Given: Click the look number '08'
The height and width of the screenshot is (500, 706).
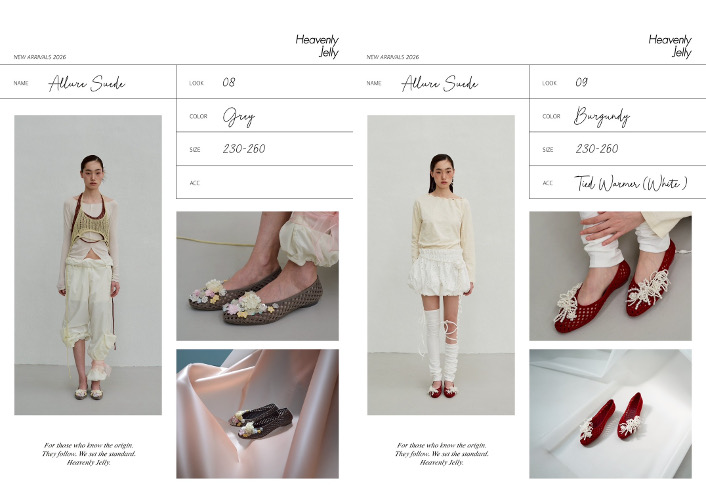Looking at the screenshot, I should pyautogui.click(x=229, y=82).
